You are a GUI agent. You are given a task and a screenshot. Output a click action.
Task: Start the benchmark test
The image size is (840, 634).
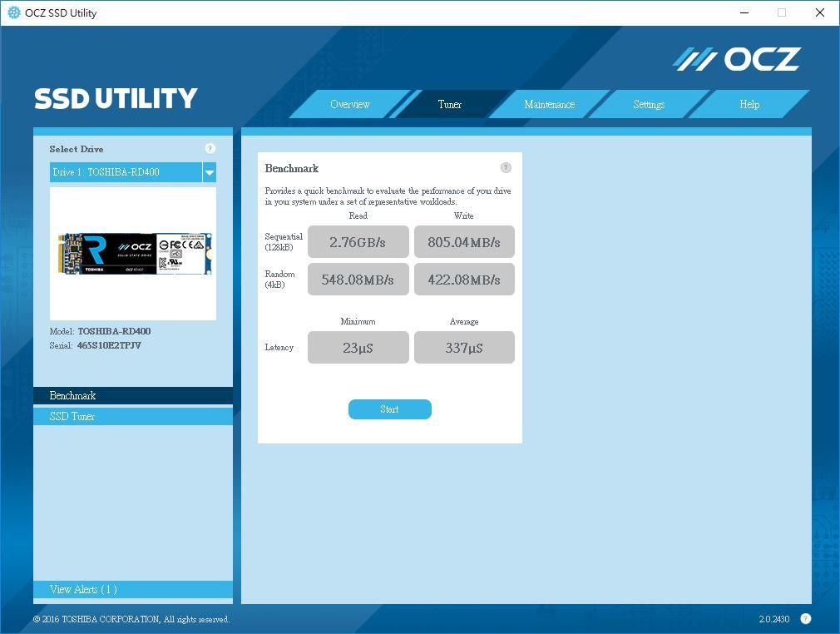389,409
